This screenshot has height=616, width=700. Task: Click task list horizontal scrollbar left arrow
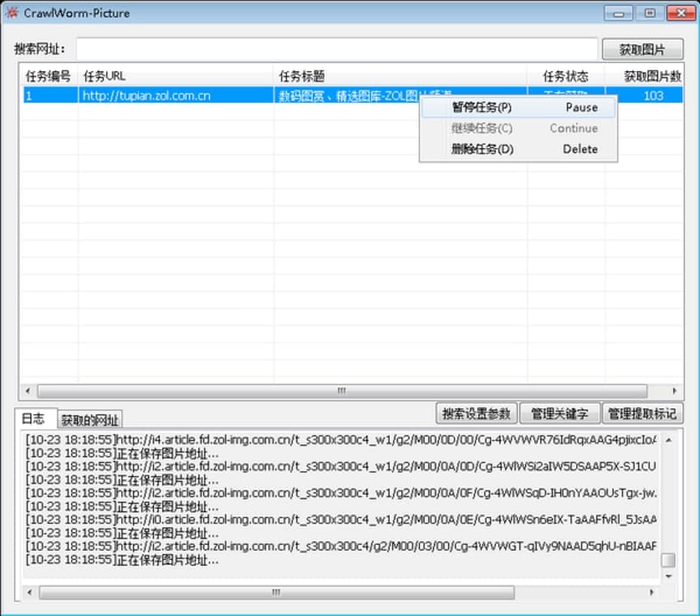click(28, 391)
